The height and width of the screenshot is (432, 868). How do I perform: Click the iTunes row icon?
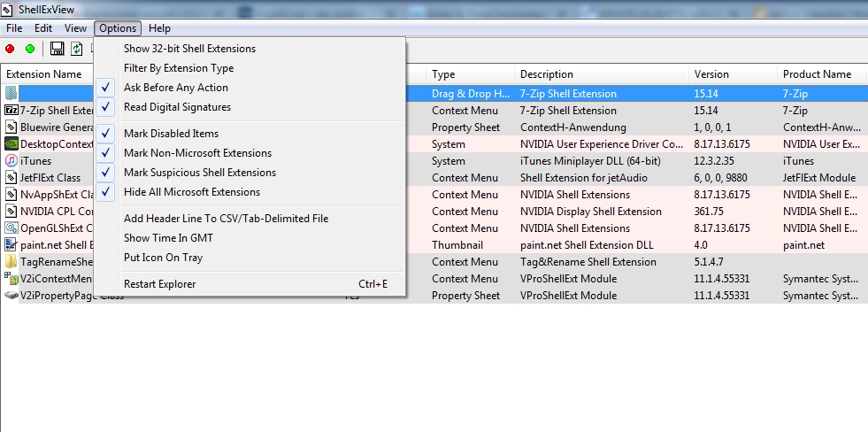point(12,160)
